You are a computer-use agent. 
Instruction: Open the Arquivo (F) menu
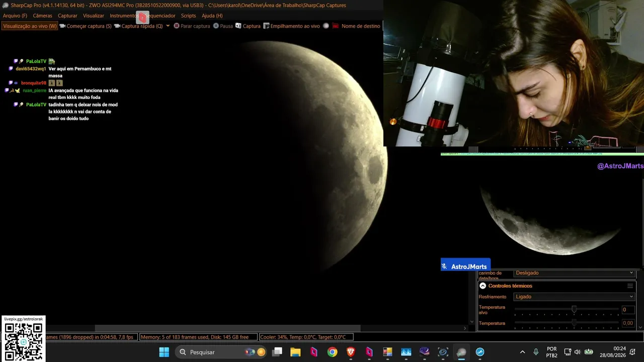coord(15,16)
